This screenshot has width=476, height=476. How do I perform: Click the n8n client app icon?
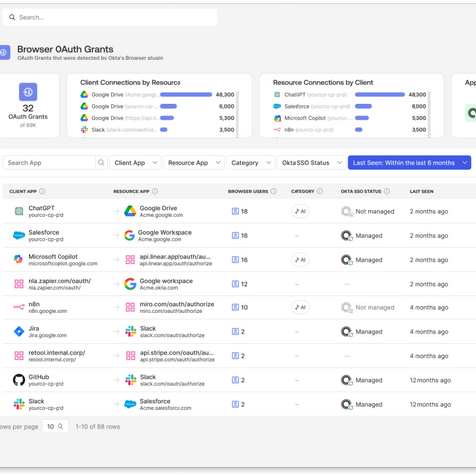[x=19, y=307]
